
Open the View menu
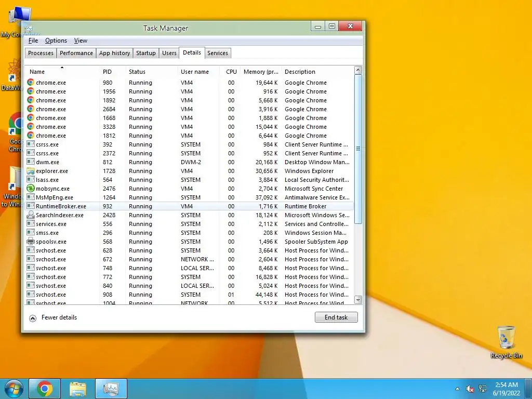[81, 41]
